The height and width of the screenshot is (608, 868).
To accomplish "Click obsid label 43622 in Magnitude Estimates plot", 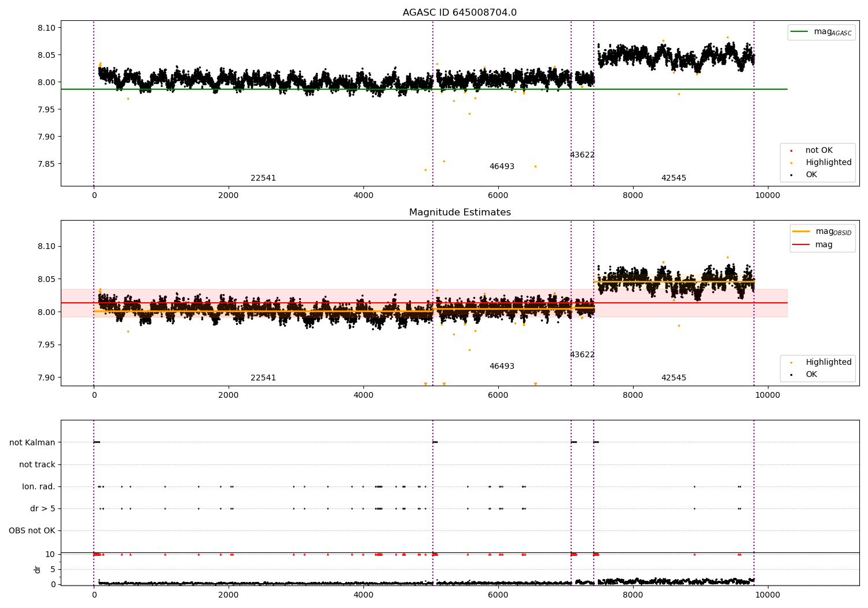I will coord(582,355).
